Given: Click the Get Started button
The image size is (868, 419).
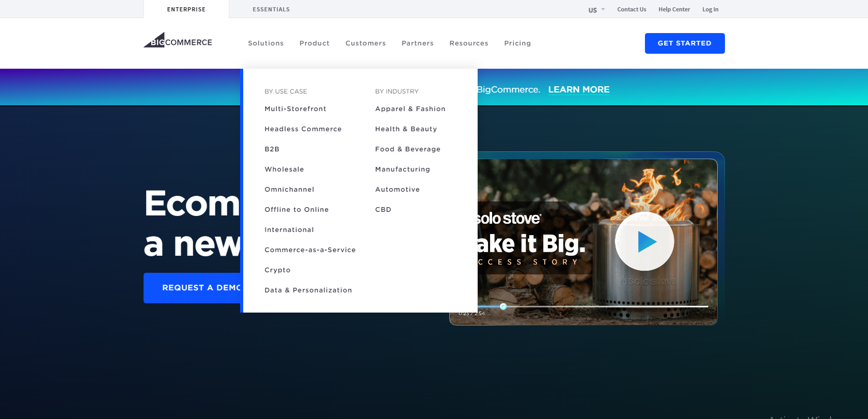Looking at the screenshot, I should coord(685,43).
